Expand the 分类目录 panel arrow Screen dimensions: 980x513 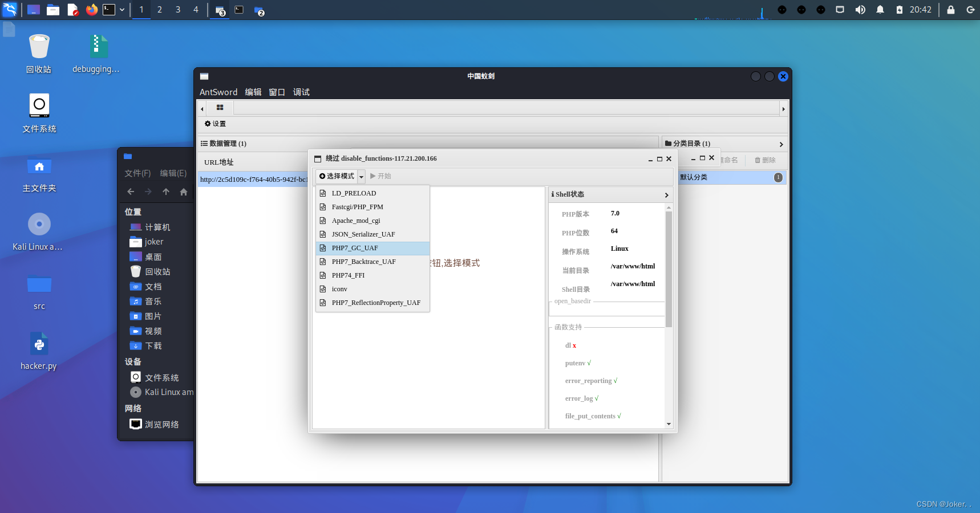781,144
